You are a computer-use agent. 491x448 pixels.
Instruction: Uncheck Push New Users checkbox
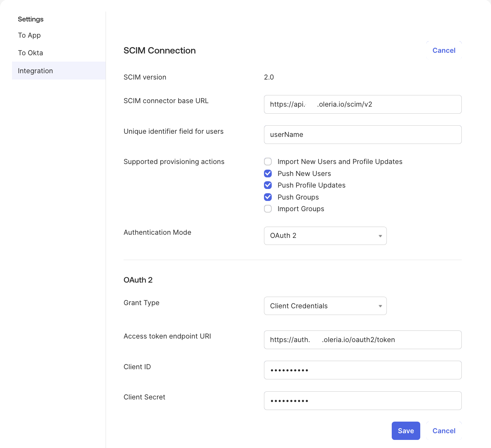[x=268, y=173]
